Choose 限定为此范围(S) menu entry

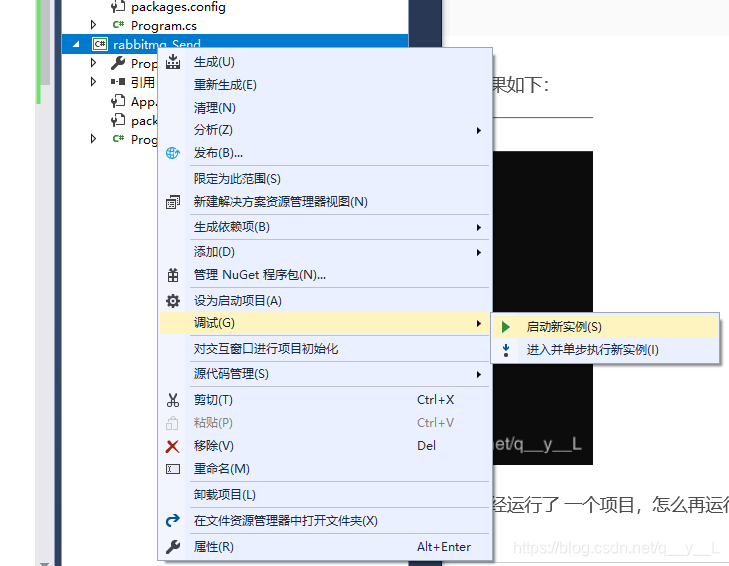tap(325, 179)
